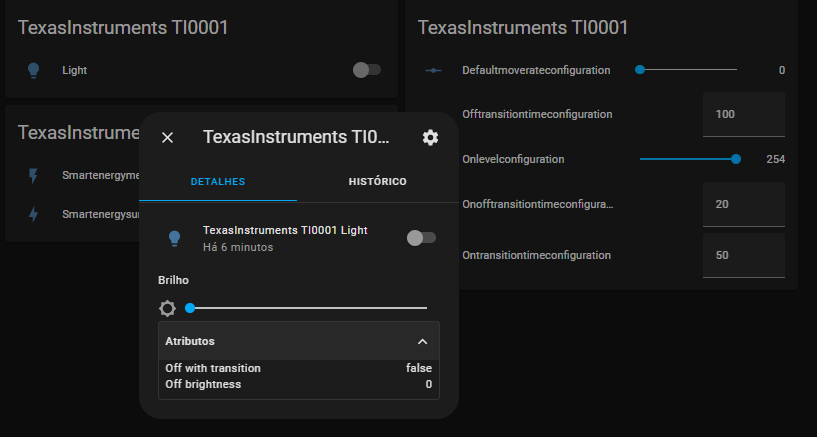817x437 pixels.
Task: Click the 'false' attribute value
Action: tap(419, 368)
